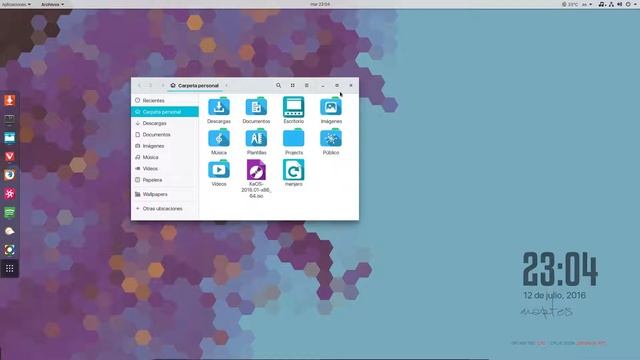Launch Firefox from the dock
Image resolution: width=640 pixels, height=360 pixels.
(x=9, y=175)
